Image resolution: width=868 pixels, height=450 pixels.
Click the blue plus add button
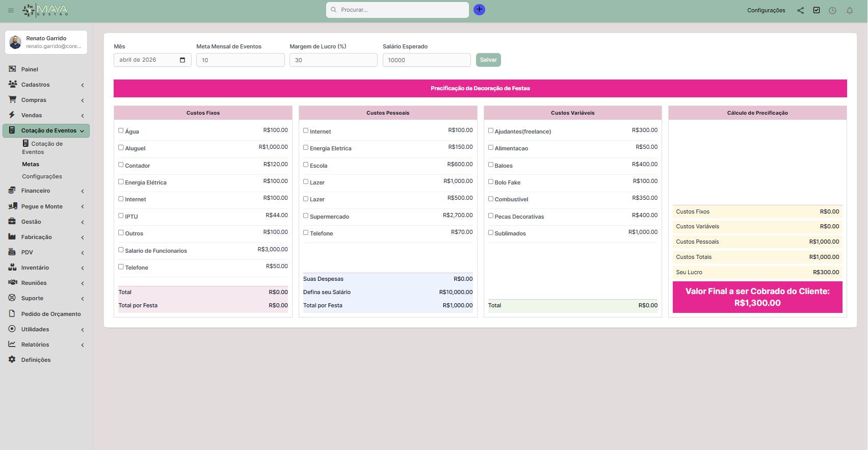click(479, 10)
